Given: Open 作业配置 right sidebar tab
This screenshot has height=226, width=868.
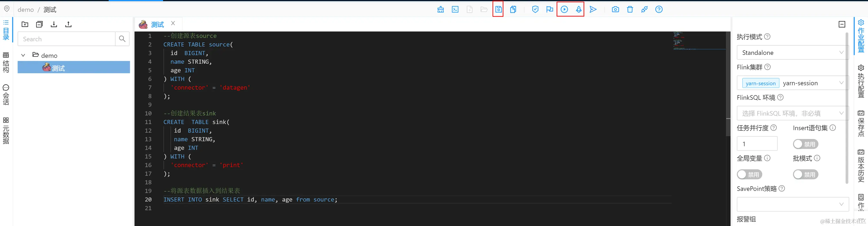Looking at the screenshot, I should (861, 36).
